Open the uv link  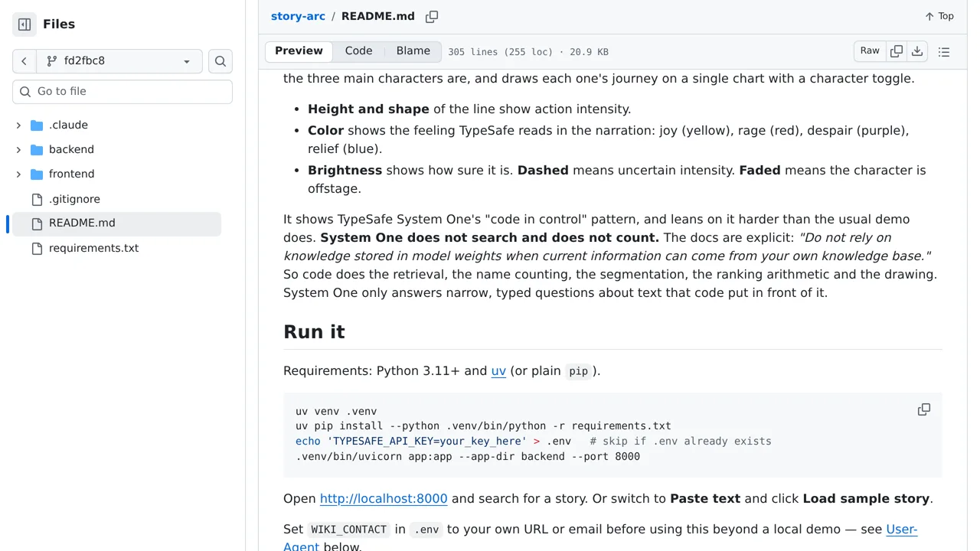(498, 371)
